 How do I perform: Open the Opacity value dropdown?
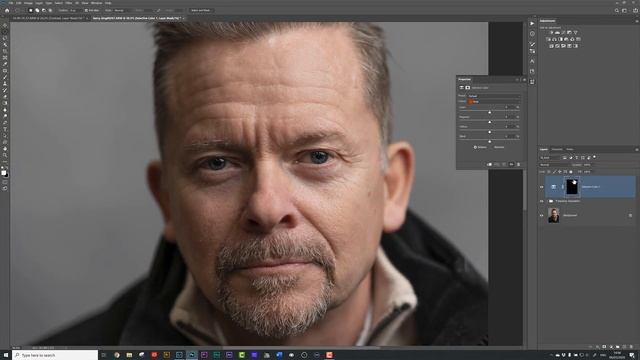click(x=588, y=165)
